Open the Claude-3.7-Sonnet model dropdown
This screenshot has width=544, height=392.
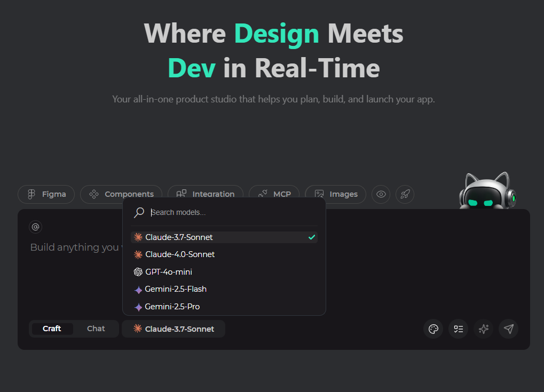tap(174, 329)
